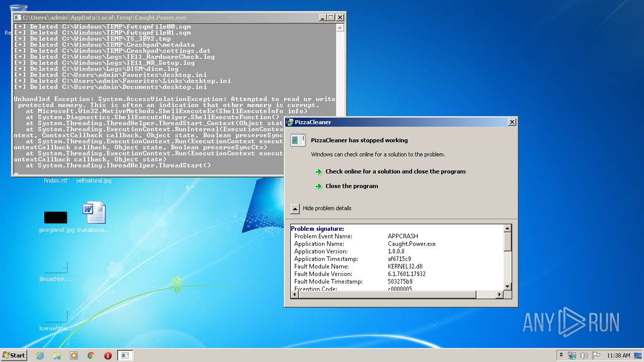The image size is (644, 362).
Task: Click green arrow beside Close the program
Action: coord(318,187)
